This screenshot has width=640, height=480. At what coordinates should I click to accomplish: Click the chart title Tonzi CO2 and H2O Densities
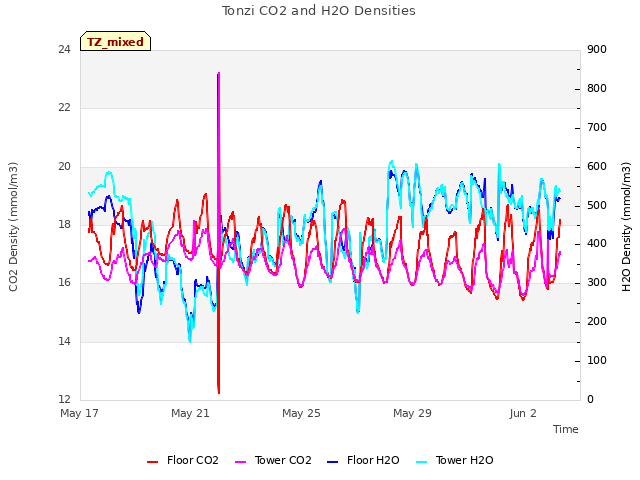point(319,11)
